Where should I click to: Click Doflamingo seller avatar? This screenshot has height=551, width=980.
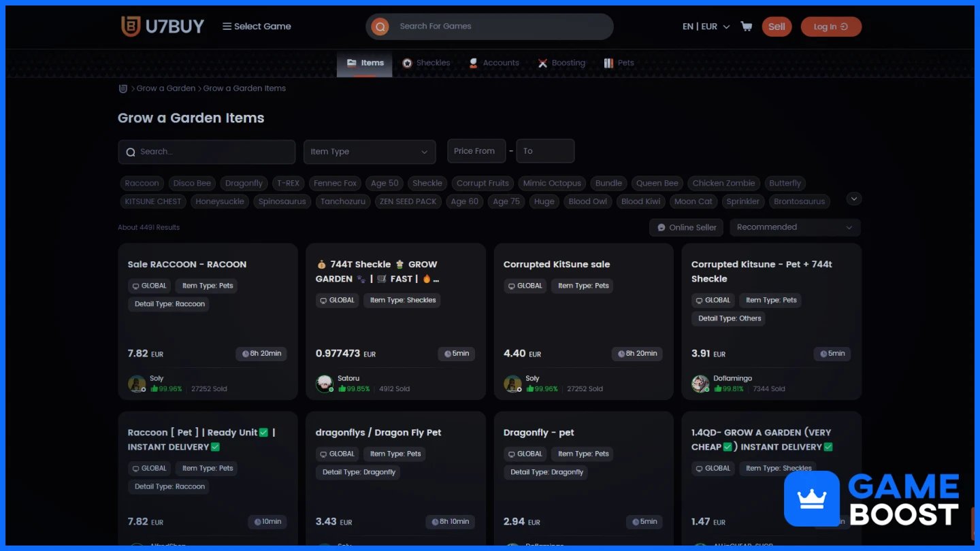click(x=700, y=384)
